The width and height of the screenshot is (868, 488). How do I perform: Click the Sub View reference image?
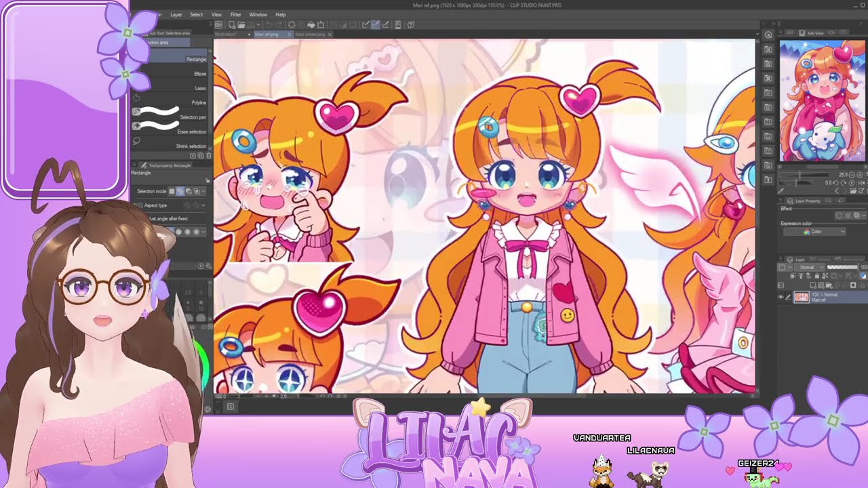pos(823,100)
